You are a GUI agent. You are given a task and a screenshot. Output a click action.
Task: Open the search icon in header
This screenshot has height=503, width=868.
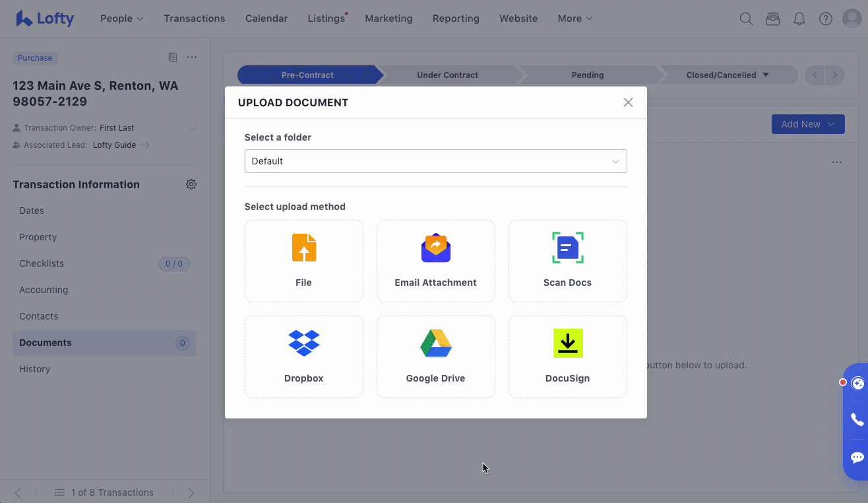click(x=746, y=18)
